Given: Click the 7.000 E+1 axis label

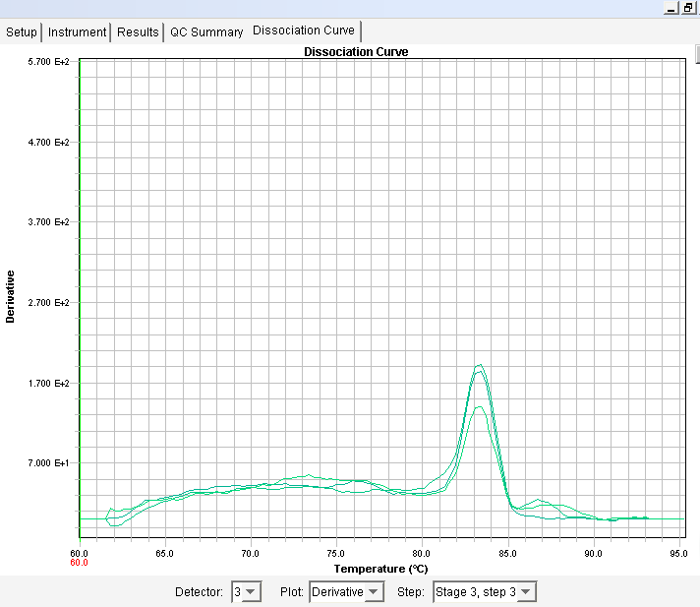Looking at the screenshot, I should (48, 463).
